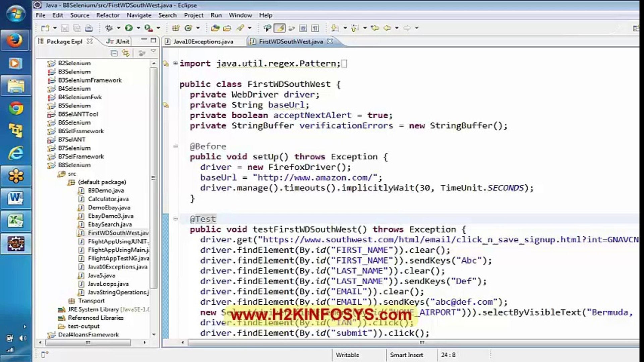
Task: Open the Run configurations dropdown arrow
Action: tap(138, 28)
